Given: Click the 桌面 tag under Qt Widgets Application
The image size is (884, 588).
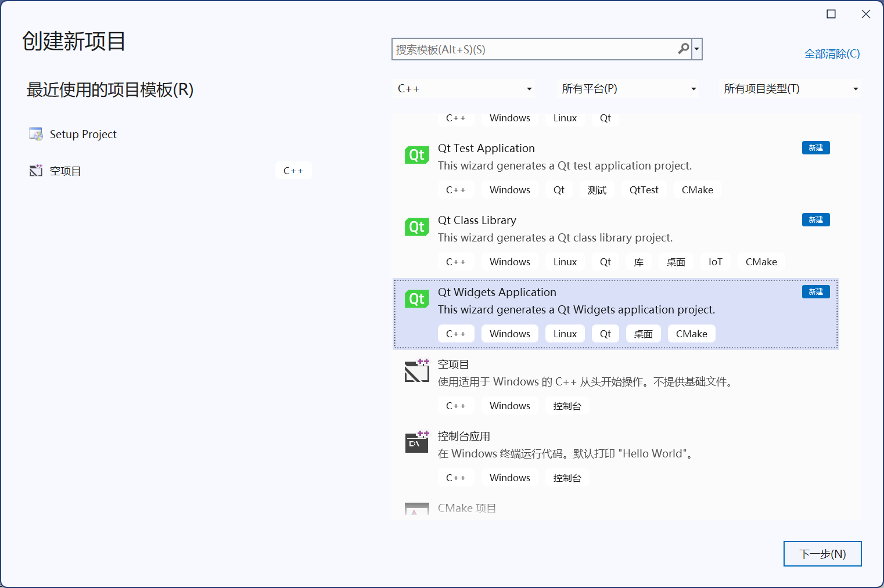Looking at the screenshot, I should [644, 334].
